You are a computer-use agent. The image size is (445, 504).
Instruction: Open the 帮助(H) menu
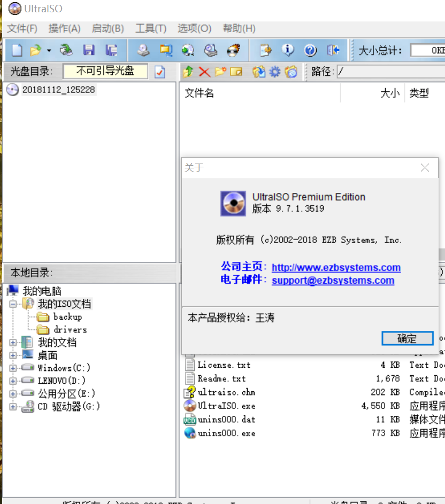[239, 28]
